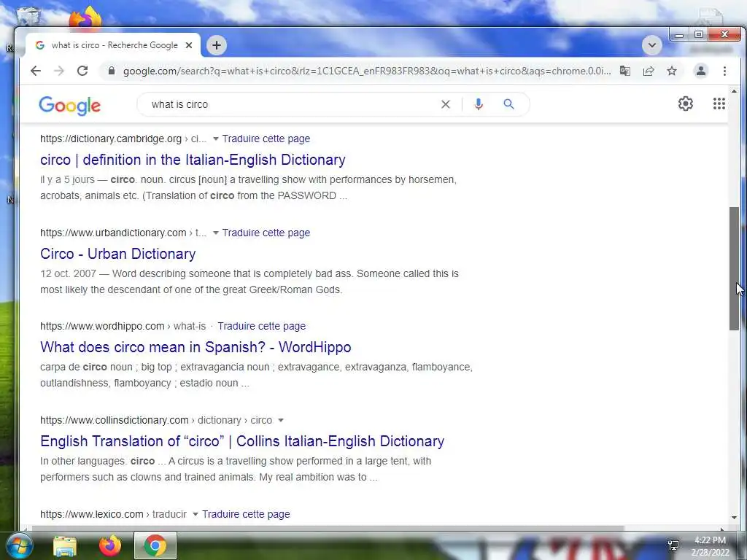Translate the Urban Dictionary page
This screenshot has height=560, width=747.
coord(266,233)
